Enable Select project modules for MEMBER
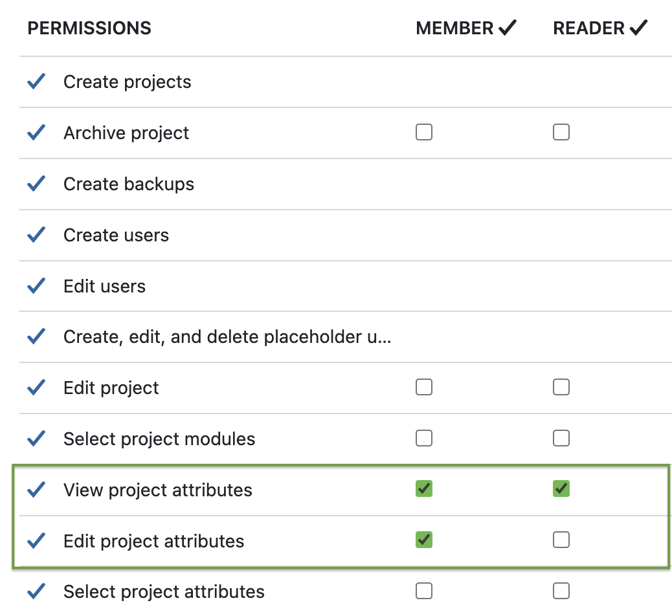This screenshot has width=672, height=616. coord(424,437)
